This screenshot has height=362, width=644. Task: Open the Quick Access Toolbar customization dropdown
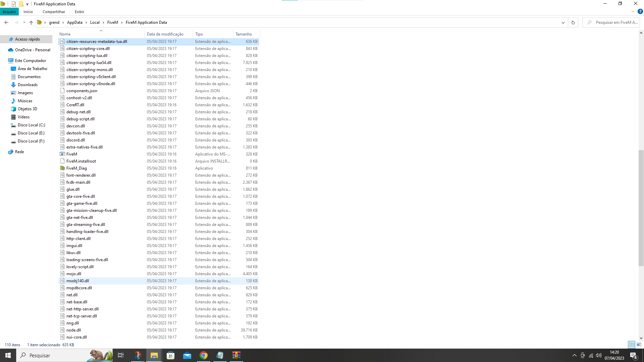tap(27, 4)
